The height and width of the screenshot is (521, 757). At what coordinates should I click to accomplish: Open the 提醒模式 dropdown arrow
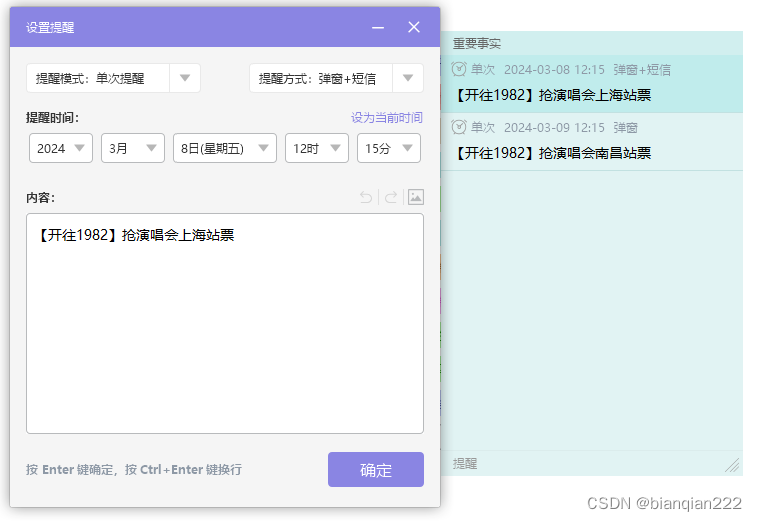tap(185, 78)
